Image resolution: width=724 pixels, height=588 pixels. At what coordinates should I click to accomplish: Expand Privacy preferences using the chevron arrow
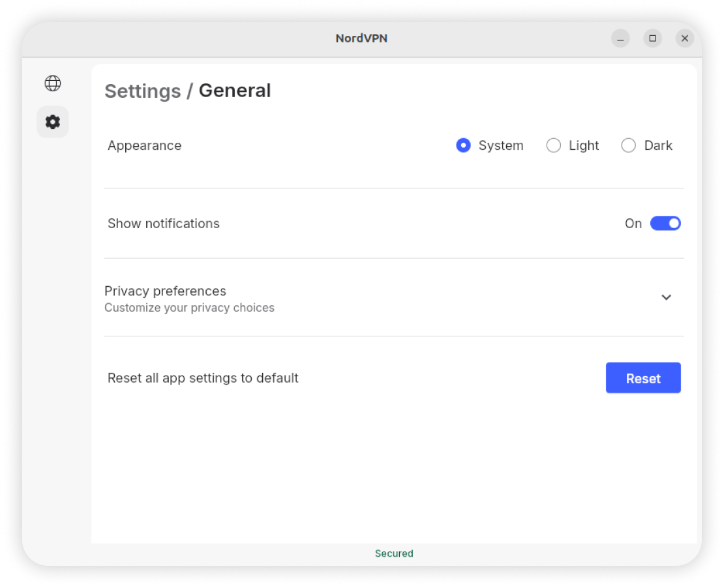coord(666,297)
